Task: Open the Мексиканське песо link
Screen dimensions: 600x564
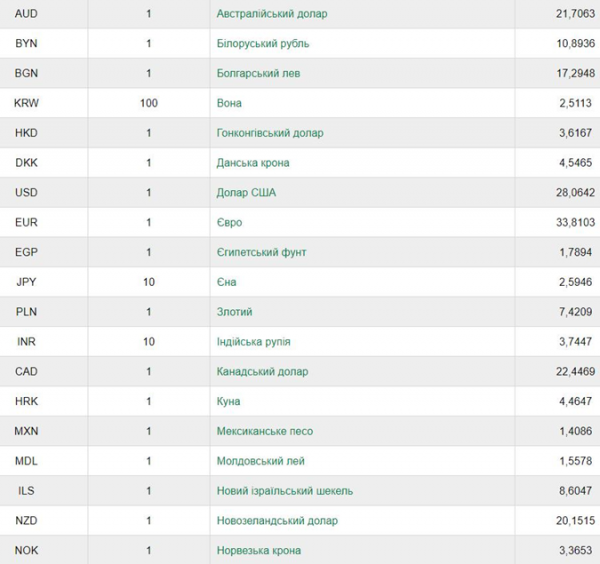Action: tap(265, 431)
